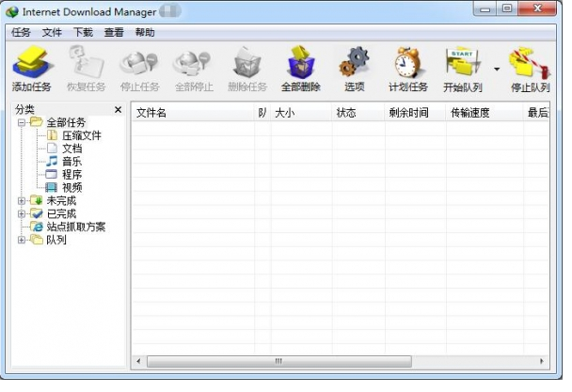Open the 任务 menu
Viewport: 572px width, 392px height.
(21, 33)
